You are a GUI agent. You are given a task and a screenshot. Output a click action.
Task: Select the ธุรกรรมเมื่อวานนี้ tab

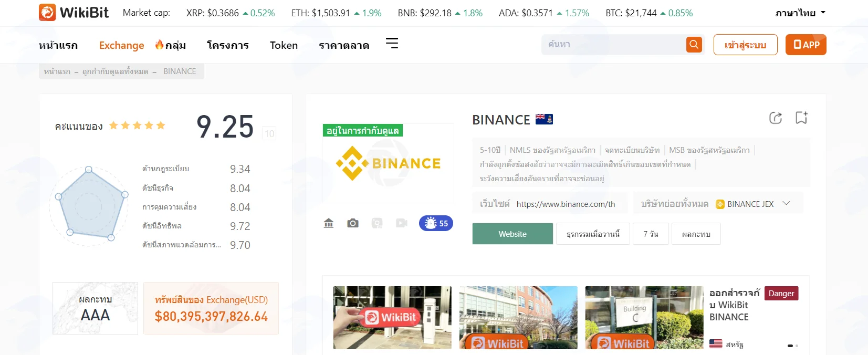coord(593,234)
